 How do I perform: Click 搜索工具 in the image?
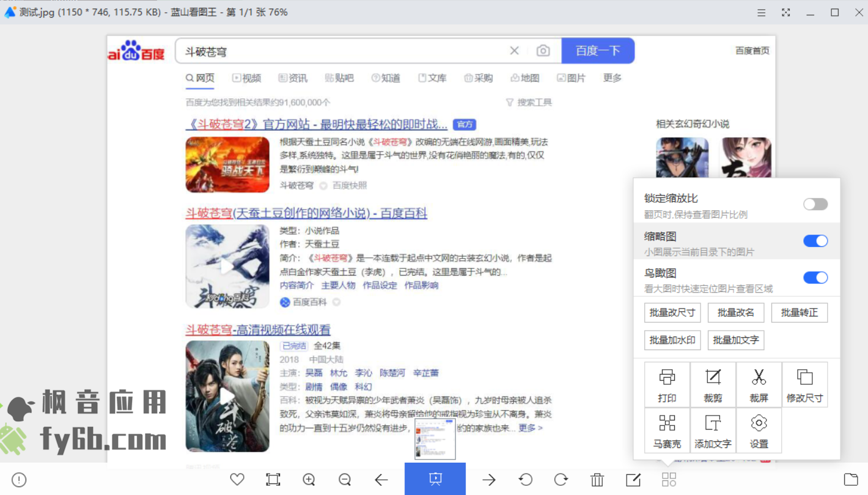529,103
